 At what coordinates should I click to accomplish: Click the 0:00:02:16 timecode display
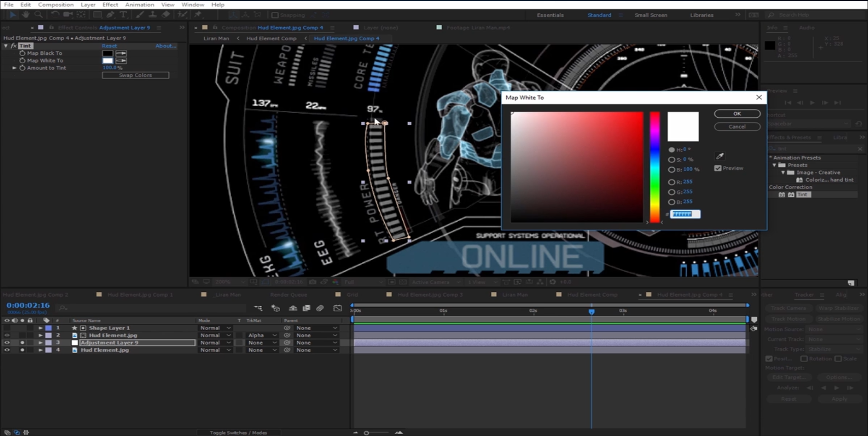[x=28, y=305]
